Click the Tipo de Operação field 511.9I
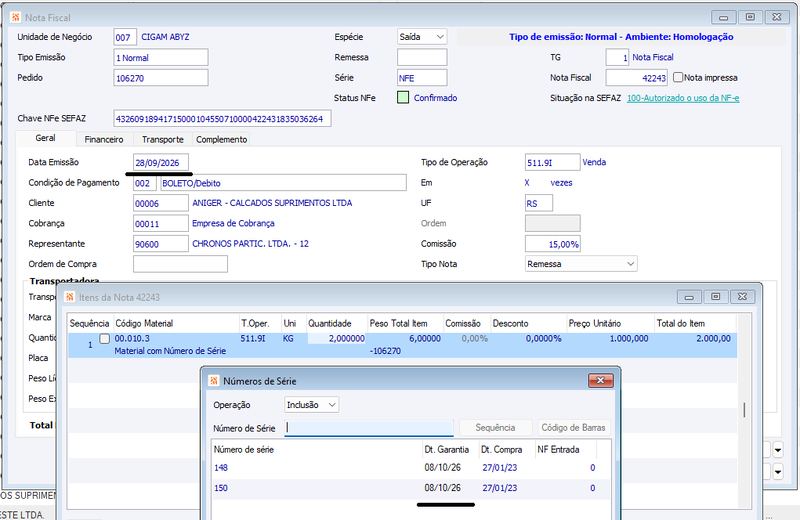The height and width of the screenshot is (520, 800). pos(553,162)
